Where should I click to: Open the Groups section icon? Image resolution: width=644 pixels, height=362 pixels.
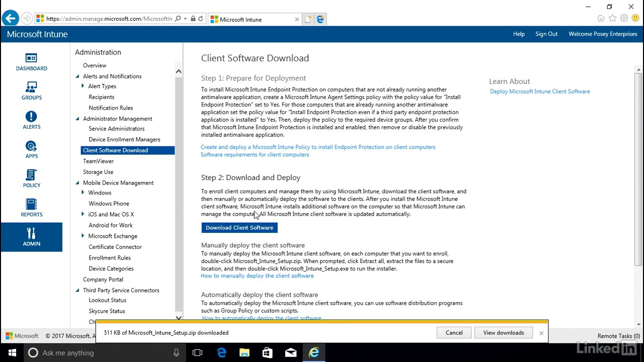(x=31, y=92)
